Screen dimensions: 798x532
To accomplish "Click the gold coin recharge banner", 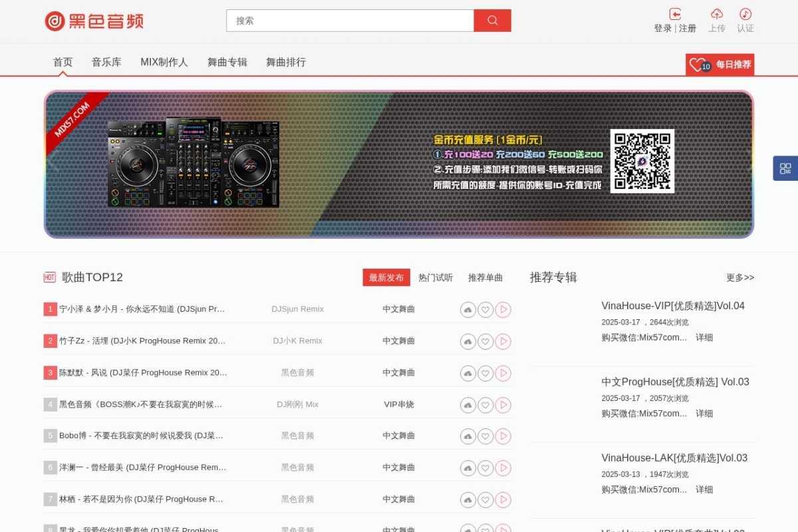I will [x=399, y=164].
